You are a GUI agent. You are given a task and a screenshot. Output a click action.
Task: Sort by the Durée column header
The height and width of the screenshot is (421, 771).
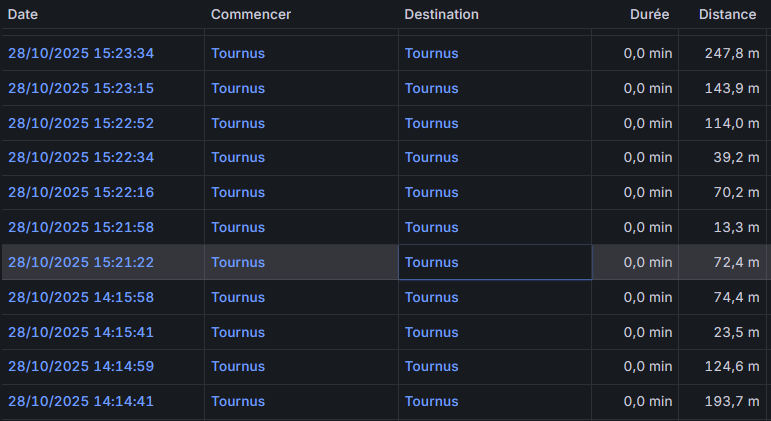click(649, 15)
